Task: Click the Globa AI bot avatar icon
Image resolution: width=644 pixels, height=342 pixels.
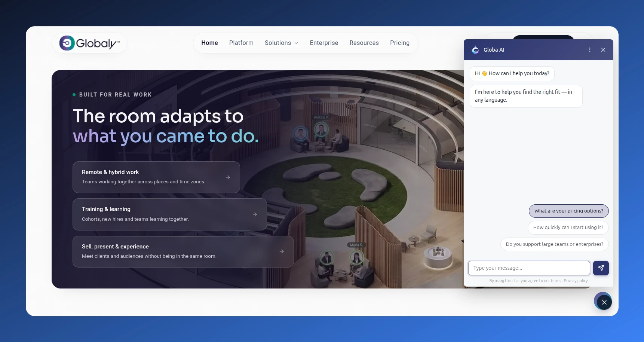Action: pyautogui.click(x=475, y=50)
